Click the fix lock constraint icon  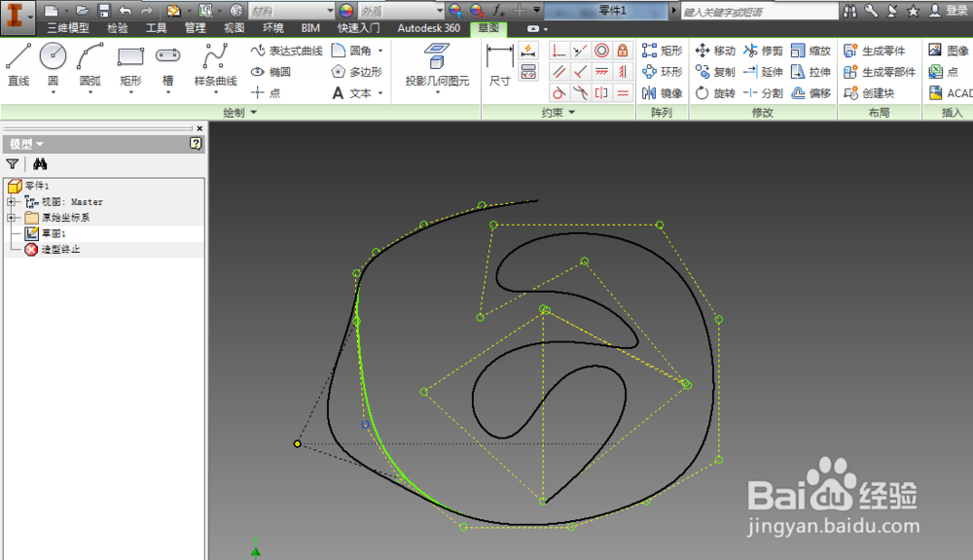(x=623, y=51)
